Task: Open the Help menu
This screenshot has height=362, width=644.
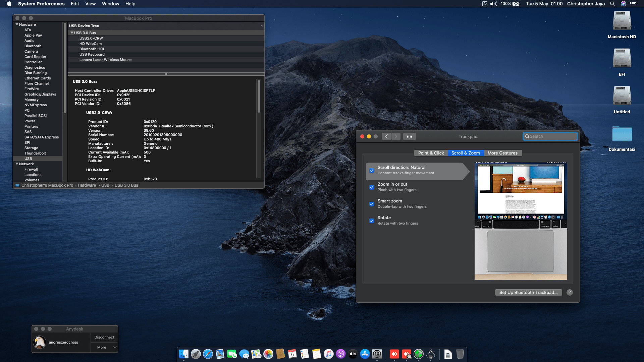Action: pos(130,4)
